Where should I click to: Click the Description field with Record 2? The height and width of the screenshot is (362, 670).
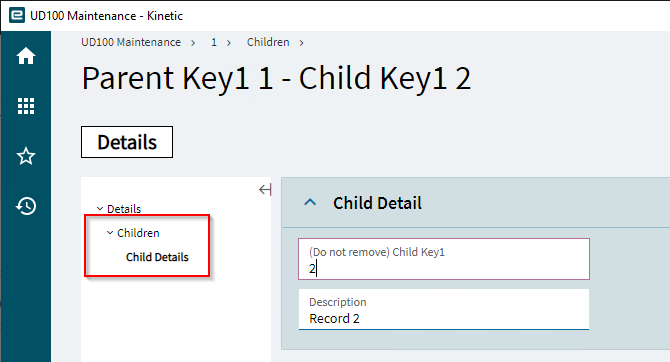coord(444,309)
